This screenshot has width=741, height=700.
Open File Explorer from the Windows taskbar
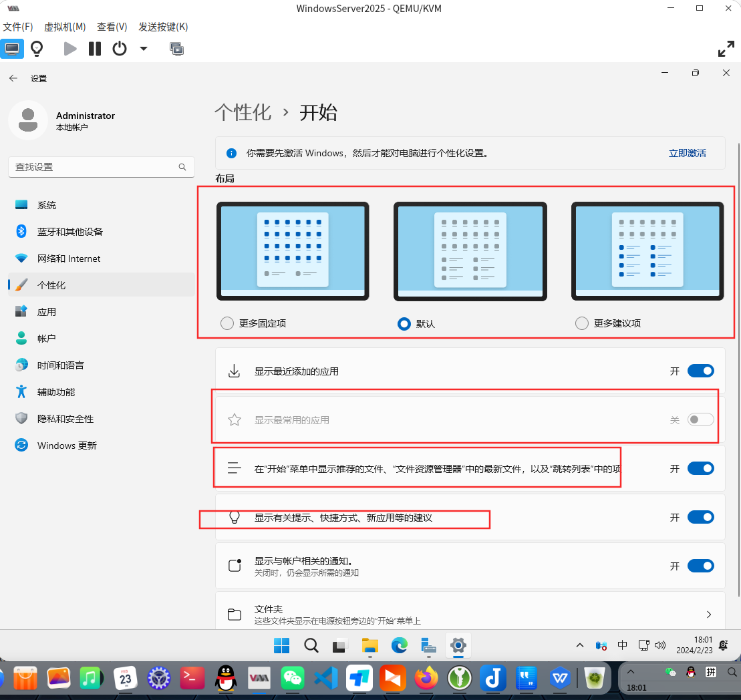pos(369,645)
